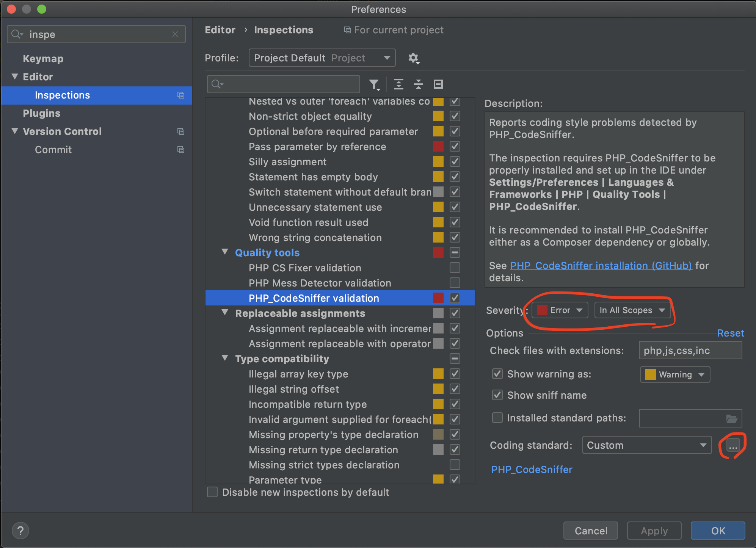Click the OK button

pyautogui.click(x=717, y=531)
